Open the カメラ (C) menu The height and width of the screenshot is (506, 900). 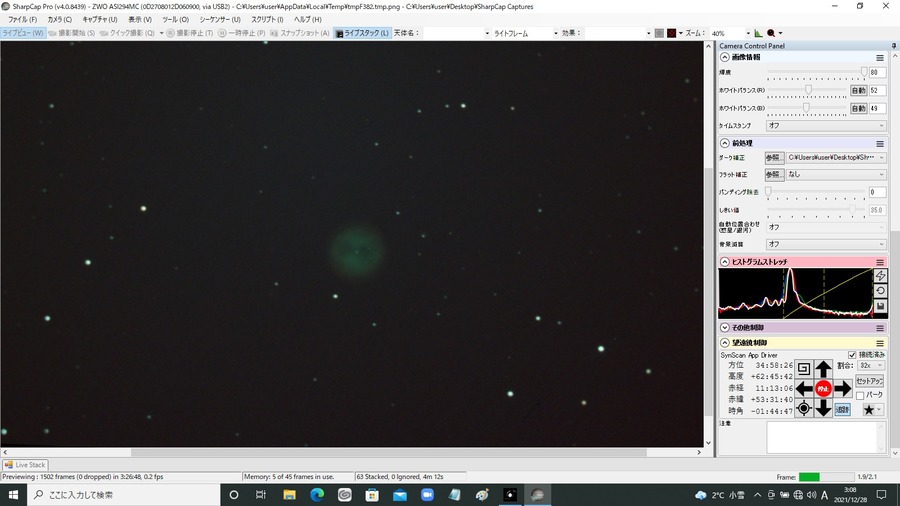click(x=59, y=20)
